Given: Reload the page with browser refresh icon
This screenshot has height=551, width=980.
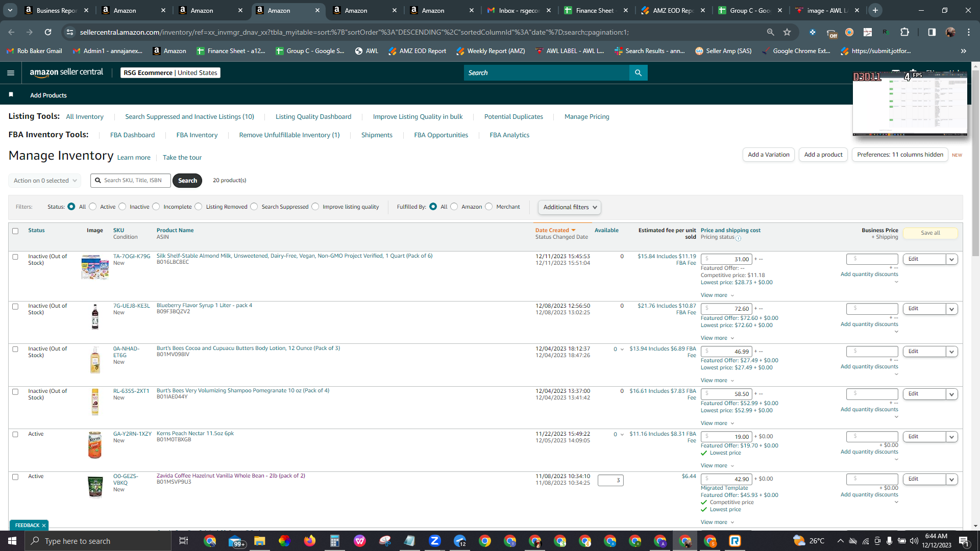Looking at the screenshot, I should pyautogui.click(x=48, y=32).
